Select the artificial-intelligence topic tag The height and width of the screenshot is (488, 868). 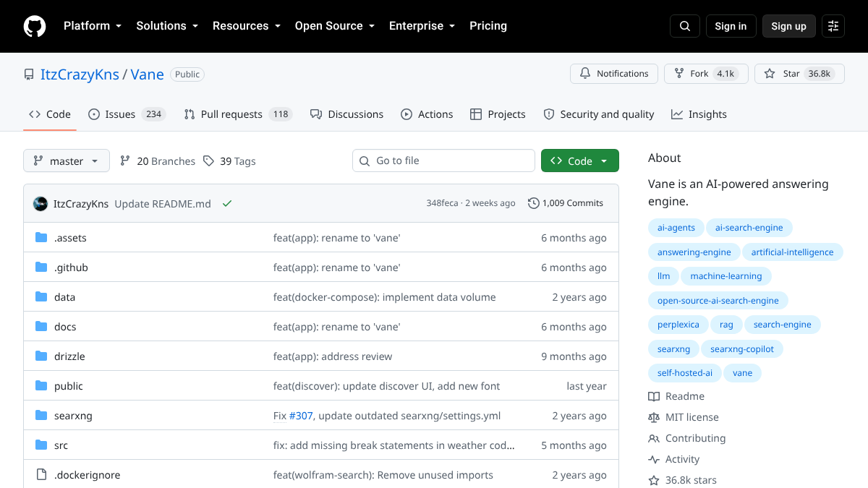(x=792, y=252)
